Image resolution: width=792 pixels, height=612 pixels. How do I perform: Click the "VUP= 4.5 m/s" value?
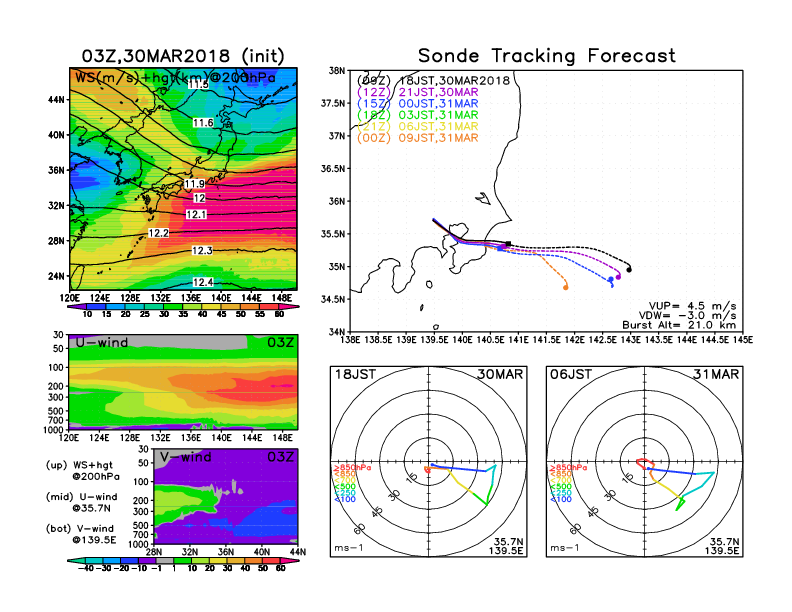pyautogui.click(x=692, y=306)
